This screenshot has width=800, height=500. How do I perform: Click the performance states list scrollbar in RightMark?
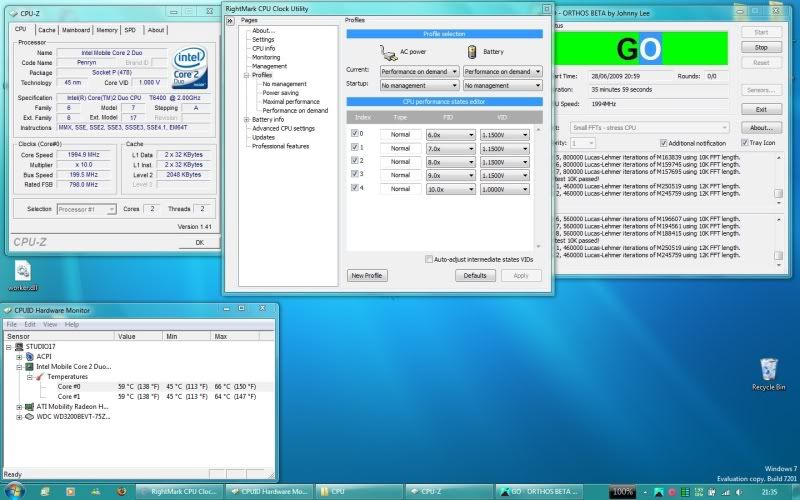(x=538, y=188)
